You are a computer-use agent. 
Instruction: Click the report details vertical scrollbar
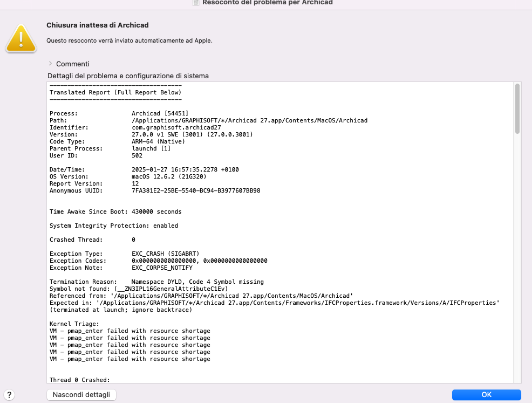point(517,108)
